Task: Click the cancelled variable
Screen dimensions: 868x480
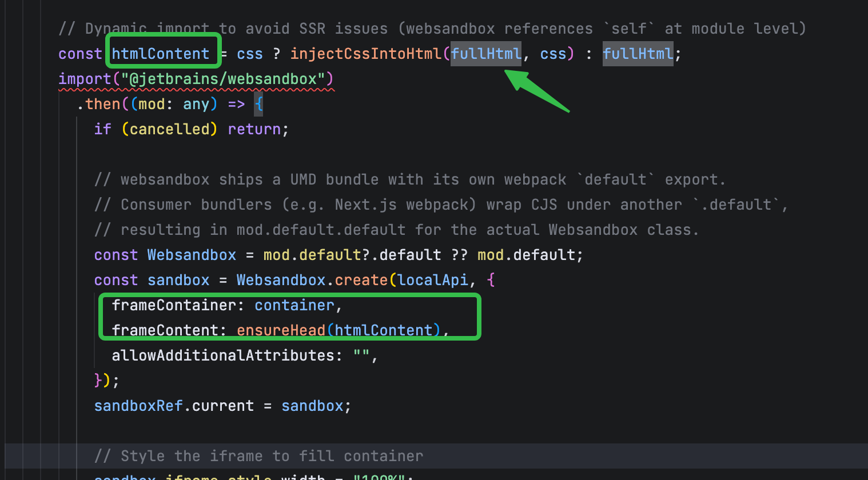Action: pos(169,129)
